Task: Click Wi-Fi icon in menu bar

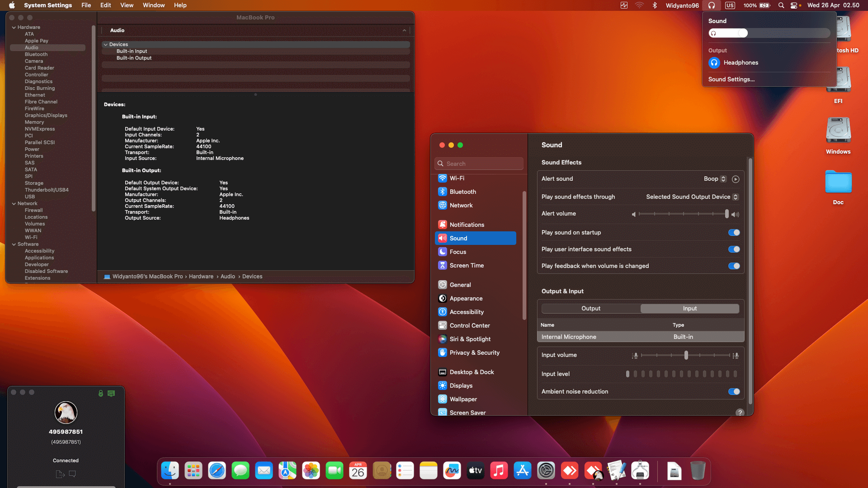Action: (x=639, y=5)
